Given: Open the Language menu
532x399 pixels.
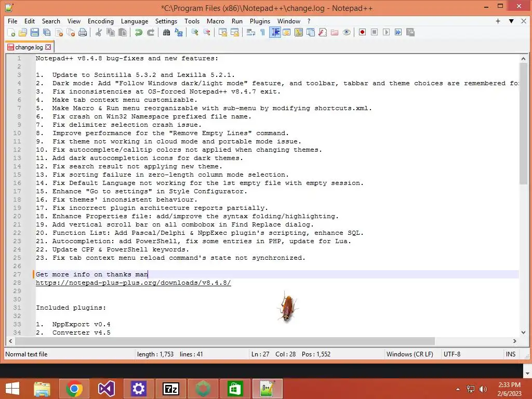Looking at the screenshot, I should point(135,21).
